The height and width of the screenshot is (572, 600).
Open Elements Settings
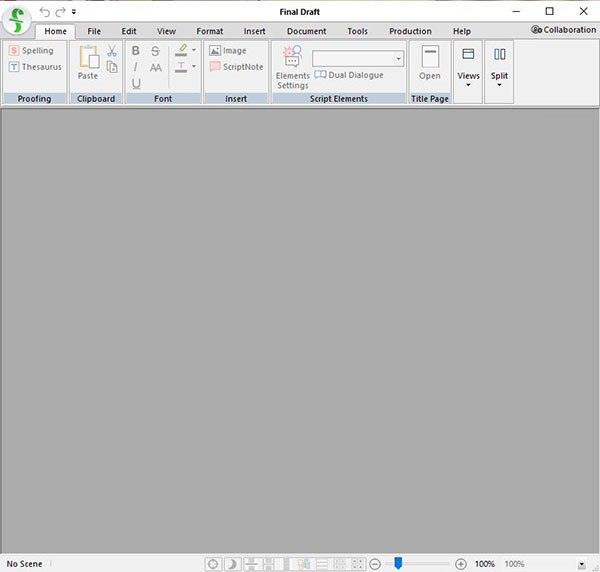pos(293,67)
